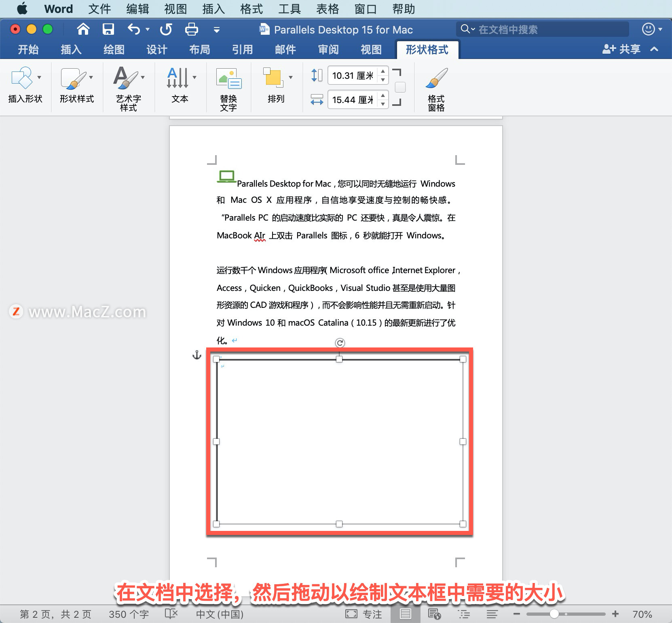
Task: Save the document with the floppy icon
Action: pos(108,29)
